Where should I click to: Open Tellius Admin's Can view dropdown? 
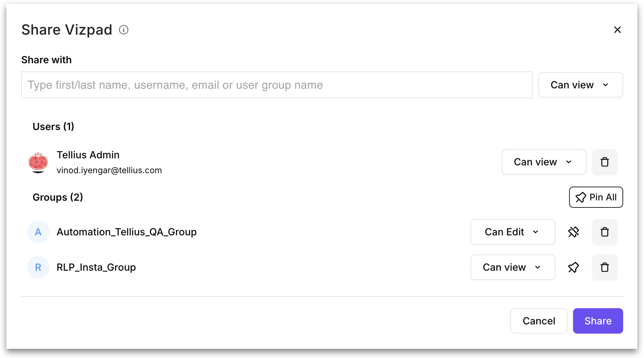pyautogui.click(x=544, y=162)
